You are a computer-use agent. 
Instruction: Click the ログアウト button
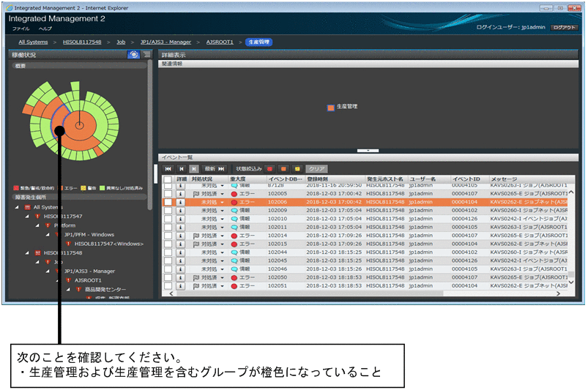pos(564,28)
